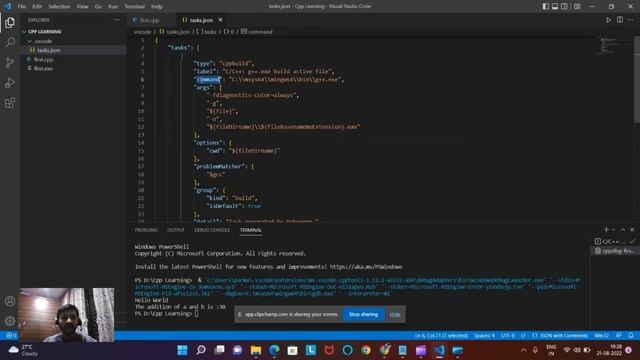
Task: Open editor more actions menu
Action: pyautogui.click(x=631, y=20)
